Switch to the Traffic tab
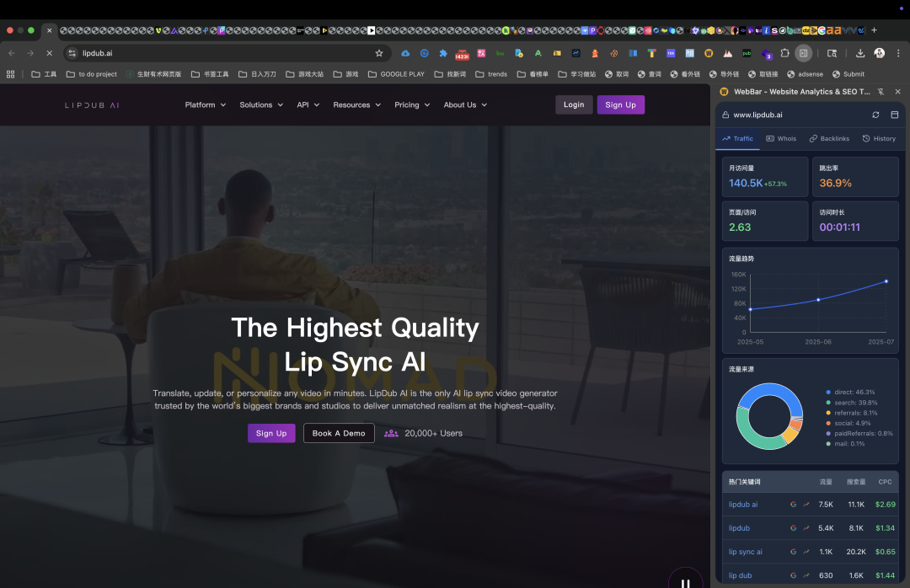The image size is (910, 588). click(737, 139)
